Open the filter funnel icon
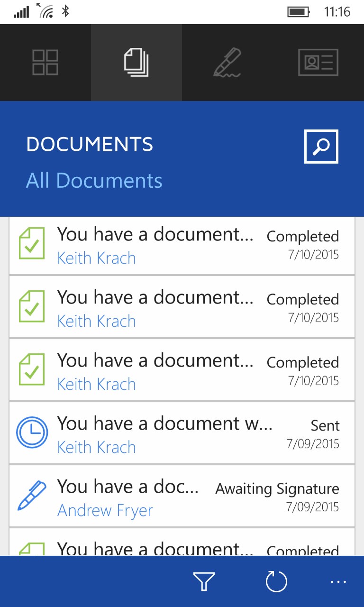 click(x=204, y=581)
